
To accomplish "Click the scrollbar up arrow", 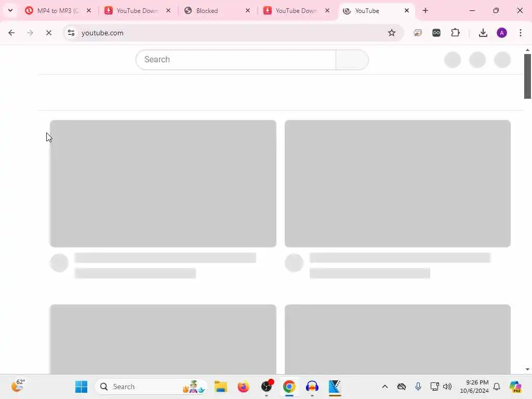I will (527, 50).
